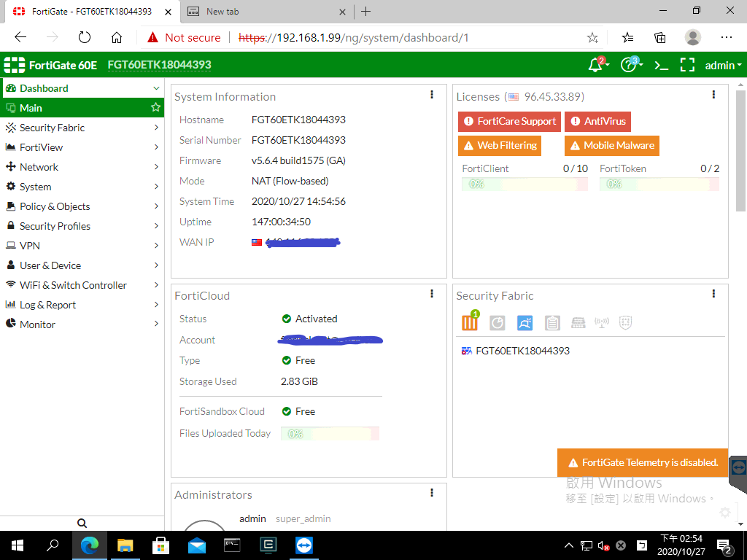Click the AntiVirus license button

point(598,122)
